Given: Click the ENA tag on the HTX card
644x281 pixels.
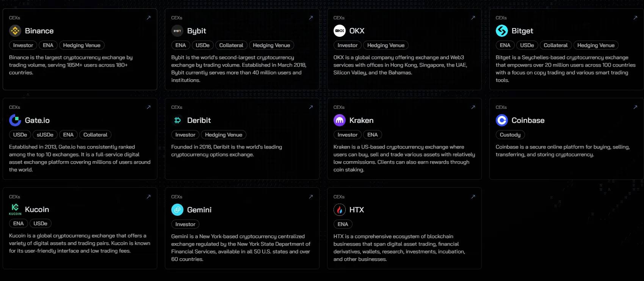Looking at the screenshot, I should [x=343, y=224].
